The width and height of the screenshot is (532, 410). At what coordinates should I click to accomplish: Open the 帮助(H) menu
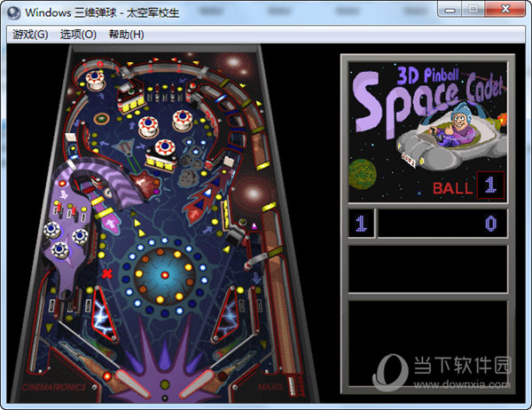(126, 35)
